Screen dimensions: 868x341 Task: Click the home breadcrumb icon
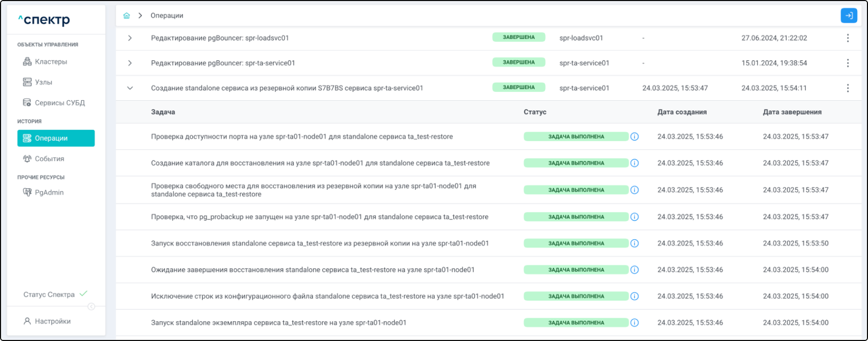(x=127, y=16)
